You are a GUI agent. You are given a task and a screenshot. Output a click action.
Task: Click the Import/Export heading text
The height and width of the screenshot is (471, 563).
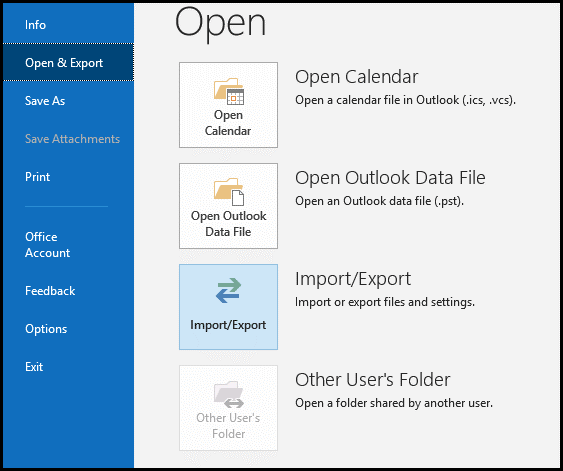353,279
